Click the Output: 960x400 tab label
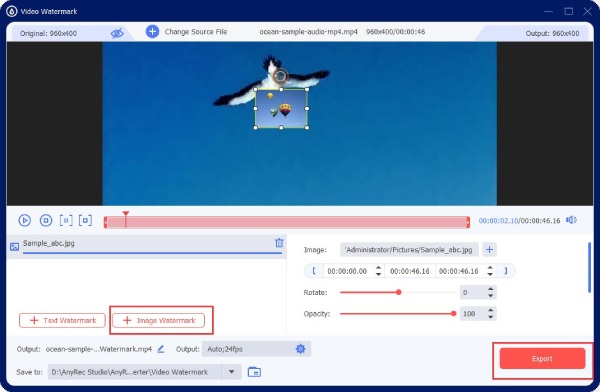Screen dimensions: 600x392 552,33
